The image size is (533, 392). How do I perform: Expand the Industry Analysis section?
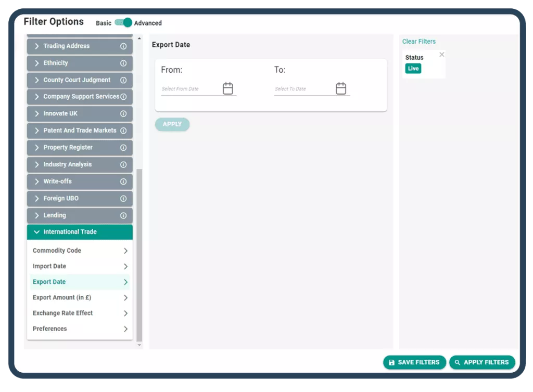pos(80,165)
